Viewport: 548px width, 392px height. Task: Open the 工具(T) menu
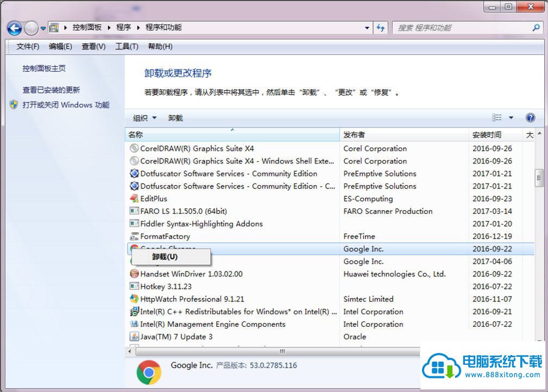tap(127, 47)
